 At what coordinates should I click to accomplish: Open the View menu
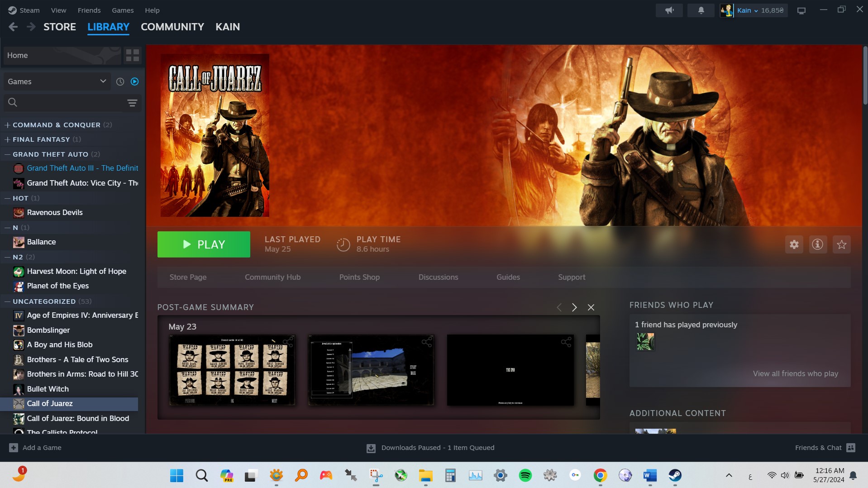(x=58, y=10)
